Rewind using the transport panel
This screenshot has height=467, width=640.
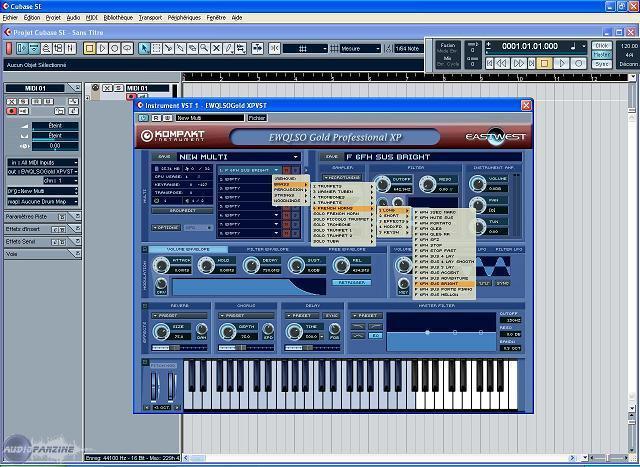point(502,63)
